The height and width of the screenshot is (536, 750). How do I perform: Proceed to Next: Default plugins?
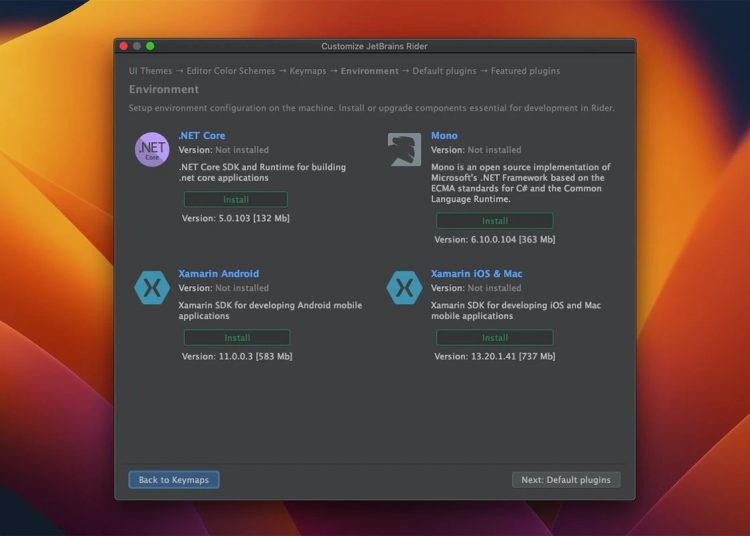(566, 480)
